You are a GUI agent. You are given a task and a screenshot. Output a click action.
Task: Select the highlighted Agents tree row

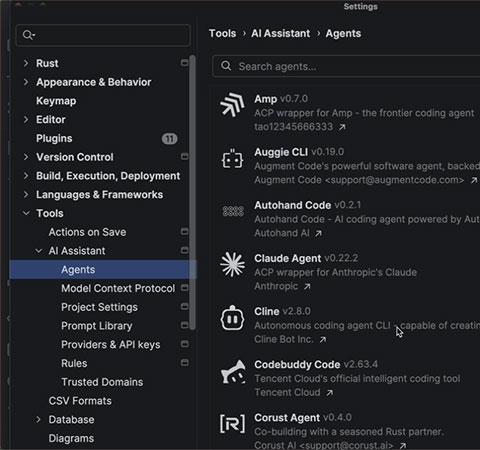tap(103, 270)
